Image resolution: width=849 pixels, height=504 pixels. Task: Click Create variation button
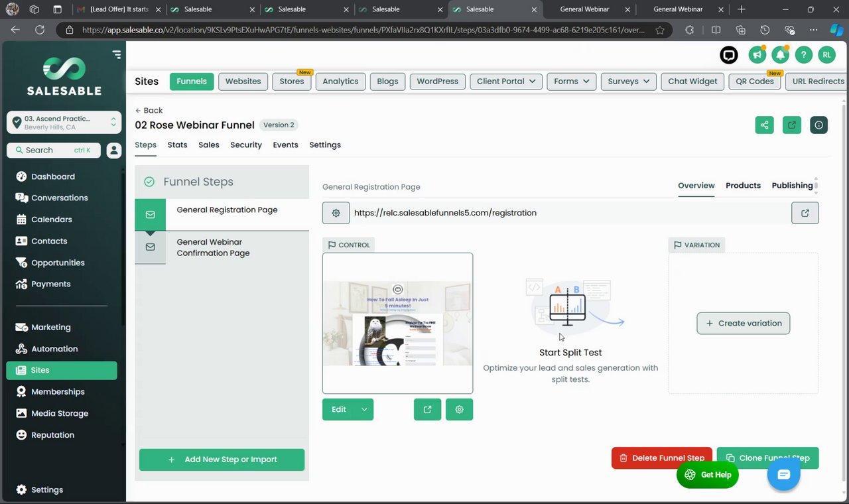click(x=743, y=323)
